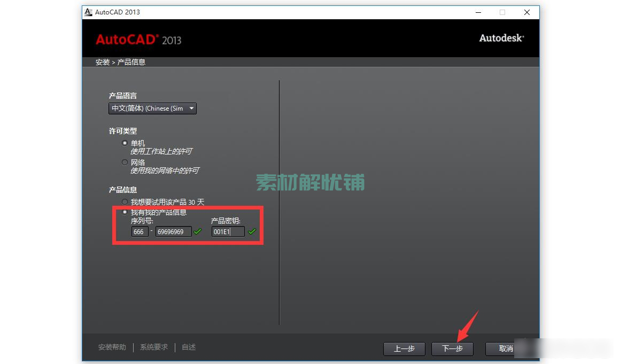
Task: Choose 我有我的产品信息 radio option
Action: [x=125, y=212]
